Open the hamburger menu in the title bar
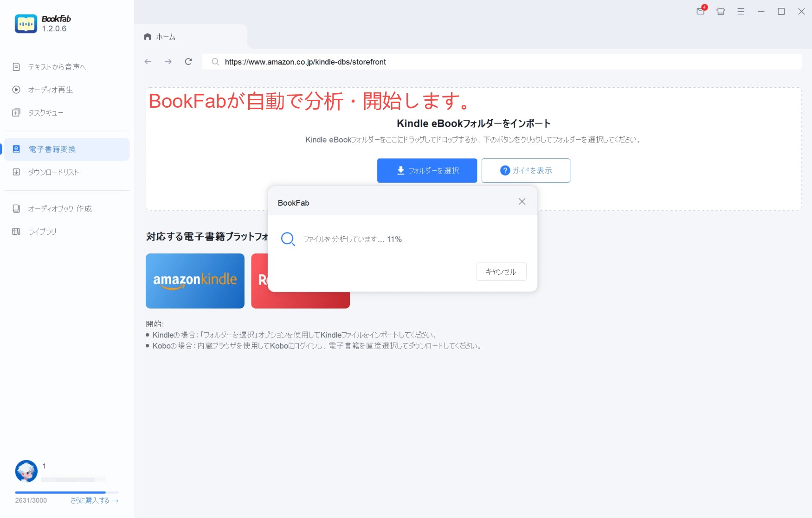The image size is (812, 518). point(741,12)
